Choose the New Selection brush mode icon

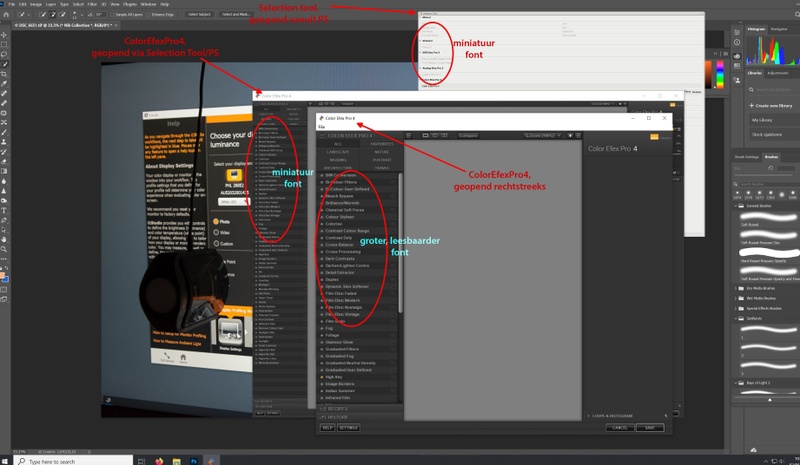(x=43, y=14)
